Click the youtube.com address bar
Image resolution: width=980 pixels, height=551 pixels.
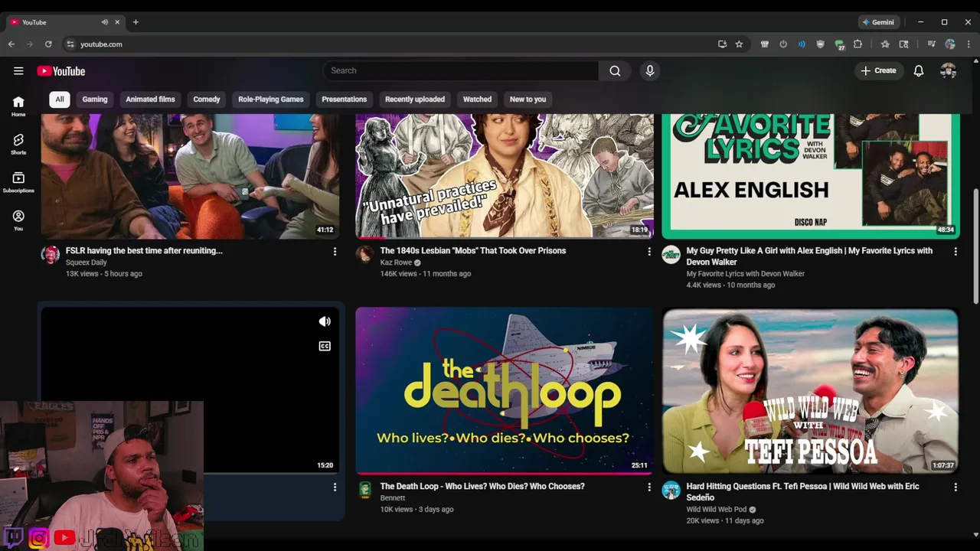pyautogui.click(x=390, y=44)
